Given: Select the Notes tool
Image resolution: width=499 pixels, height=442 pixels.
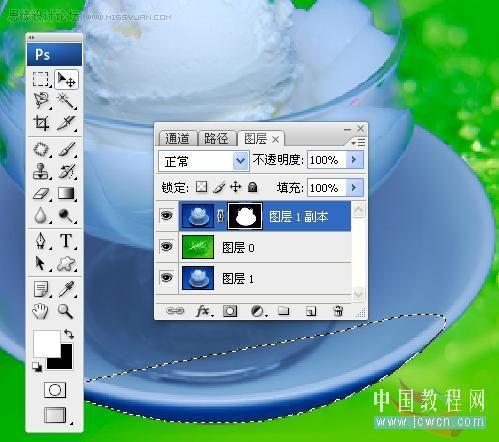Looking at the screenshot, I should [x=42, y=289].
